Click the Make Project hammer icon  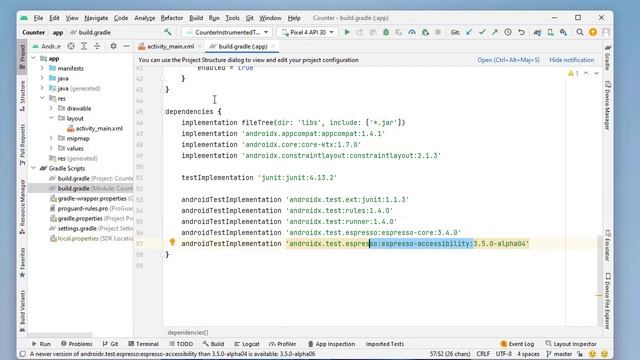(x=167, y=32)
